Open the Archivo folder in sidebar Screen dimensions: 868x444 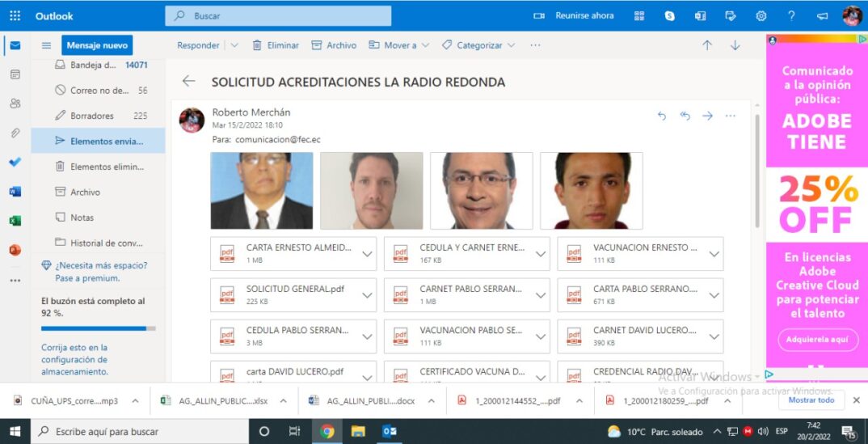(x=98, y=192)
